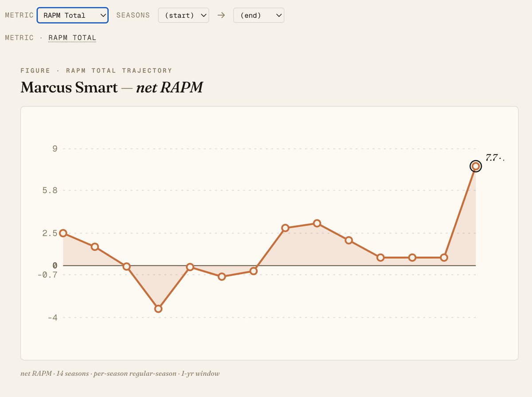The image size is (532, 397).
Task: Open the RAPM Total metric dropdown
Action: [x=73, y=15]
